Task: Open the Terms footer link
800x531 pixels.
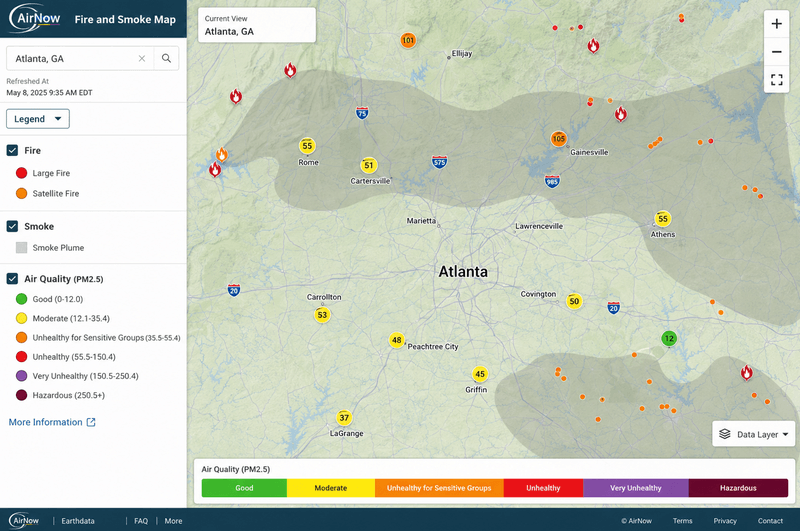Action: [x=682, y=521]
